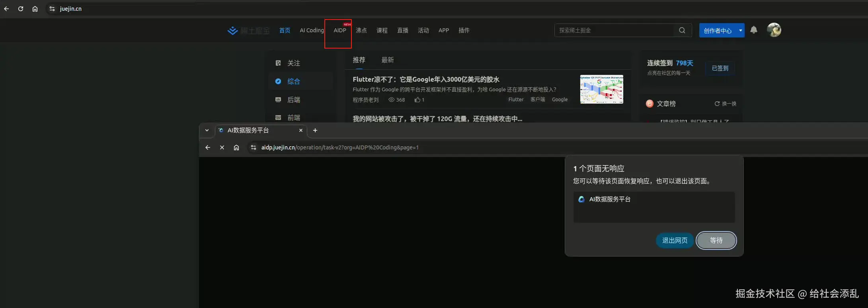This screenshot has width=868, height=308.
Task: Click 换一换 to refresh 文章榜
Action: coord(726,104)
